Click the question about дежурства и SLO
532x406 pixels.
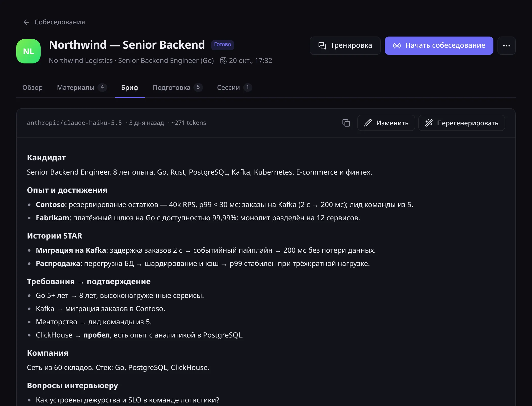click(127, 400)
